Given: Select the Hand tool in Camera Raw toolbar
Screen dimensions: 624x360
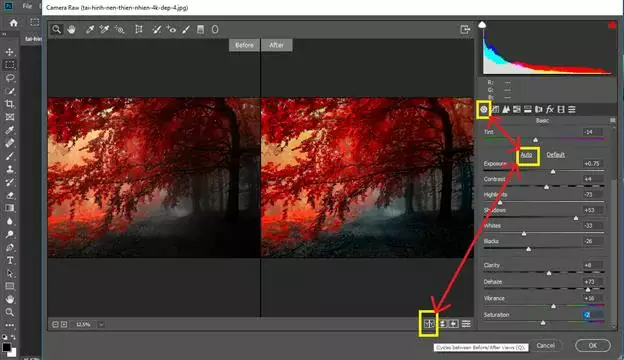Looking at the screenshot, I should [72, 29].
